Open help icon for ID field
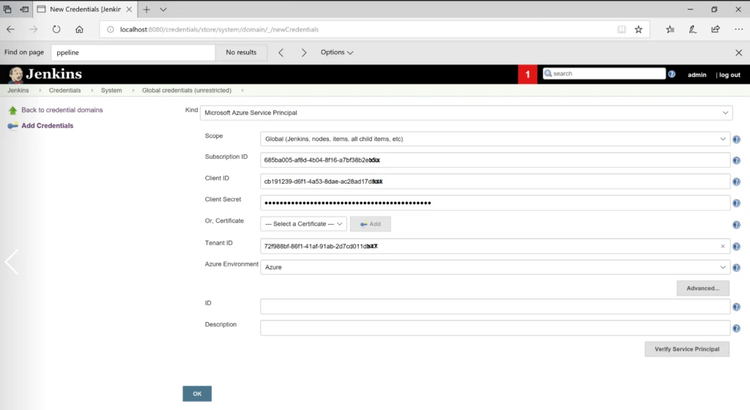Screen dimensions: 750x410 click(x=737, y=307)
